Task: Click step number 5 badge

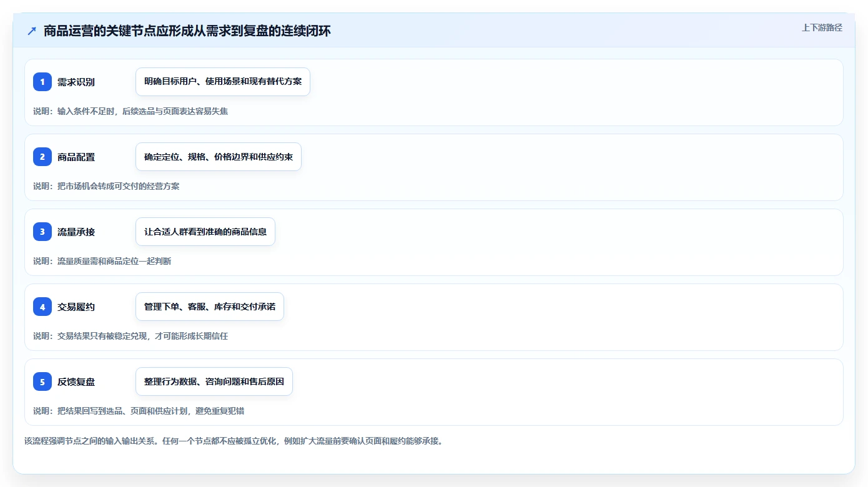Action: (42, 381)
